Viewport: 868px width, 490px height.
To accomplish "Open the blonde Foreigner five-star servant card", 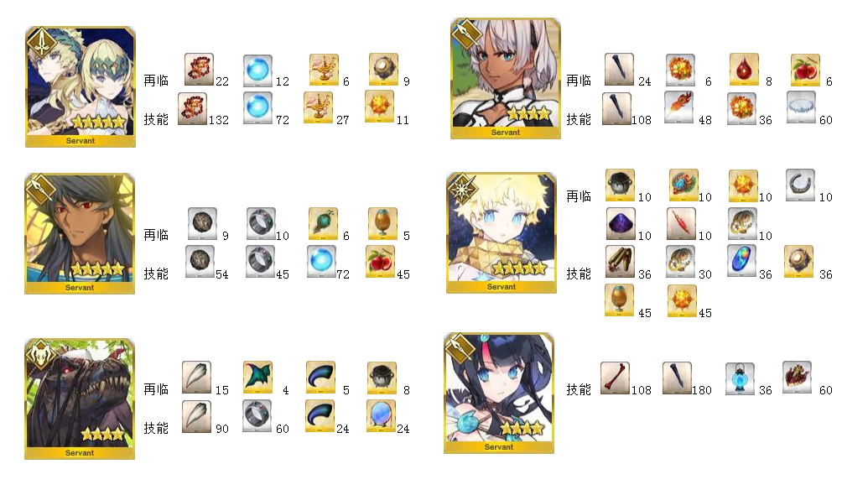I will [x=502, y=232].
